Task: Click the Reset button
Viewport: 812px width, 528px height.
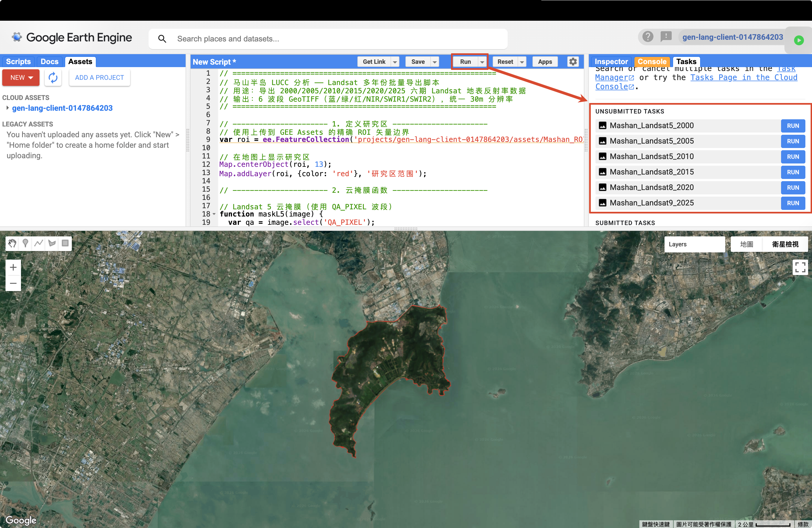Action: [x=505, y=62]
